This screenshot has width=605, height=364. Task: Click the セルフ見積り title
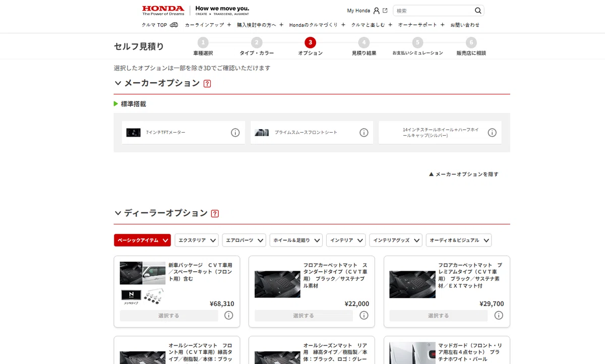(139, 46)
